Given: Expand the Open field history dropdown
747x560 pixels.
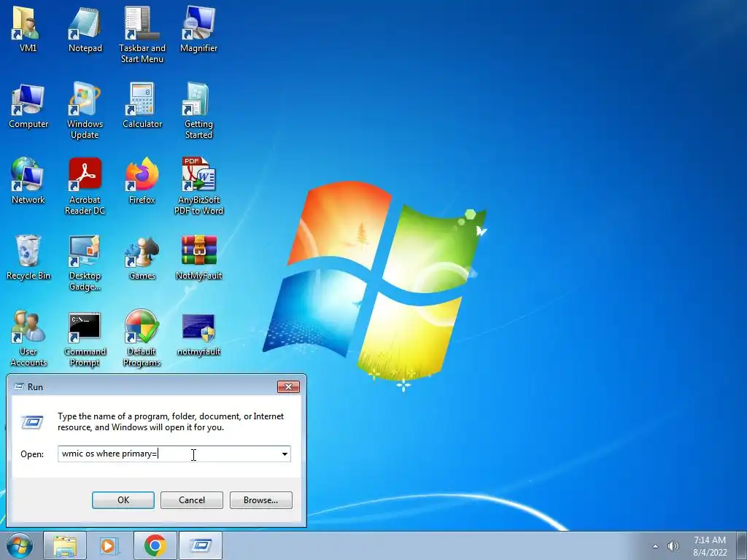Looking at the screenshot, I should pos(285,454).
